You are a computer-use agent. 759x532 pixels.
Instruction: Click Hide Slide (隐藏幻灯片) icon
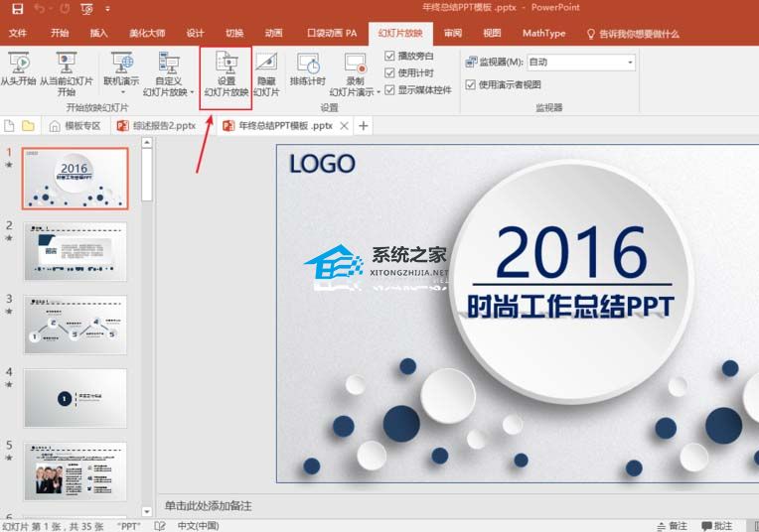266,74
